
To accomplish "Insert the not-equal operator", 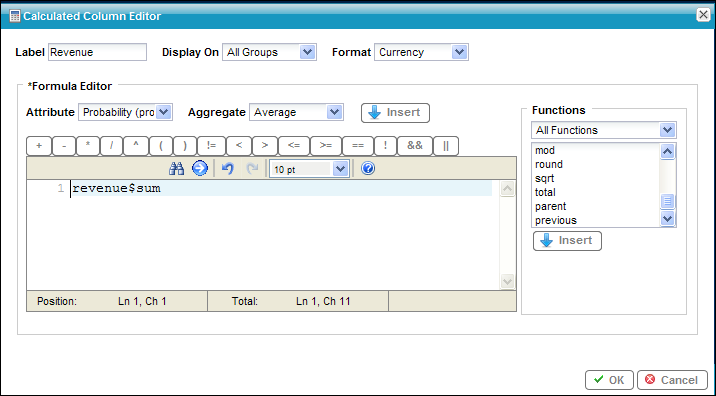I will (211, 146).
